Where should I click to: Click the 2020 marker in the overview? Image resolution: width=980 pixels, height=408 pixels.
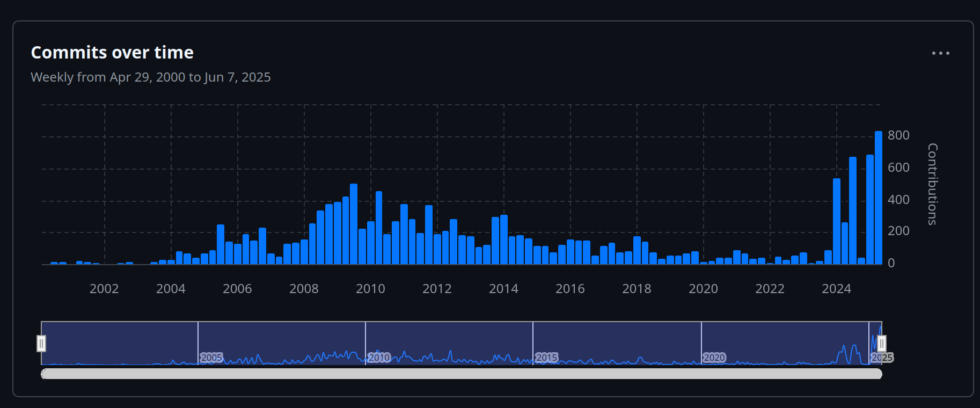tap(714, 358)
